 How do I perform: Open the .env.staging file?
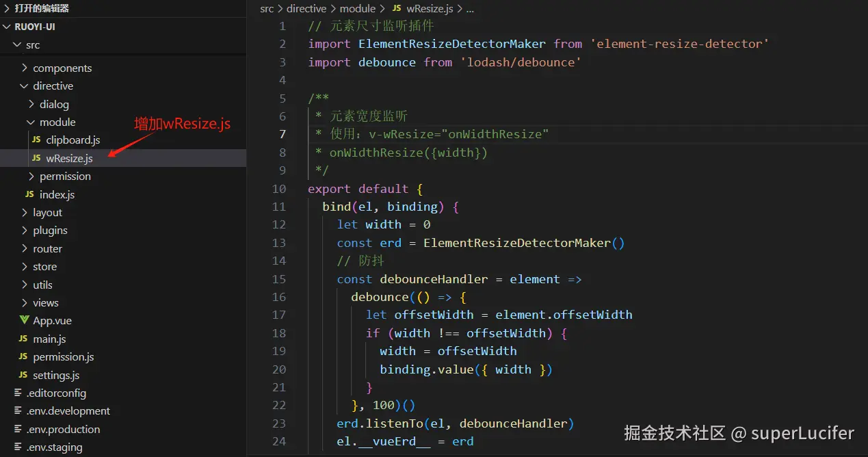click(x=54, y=447)
